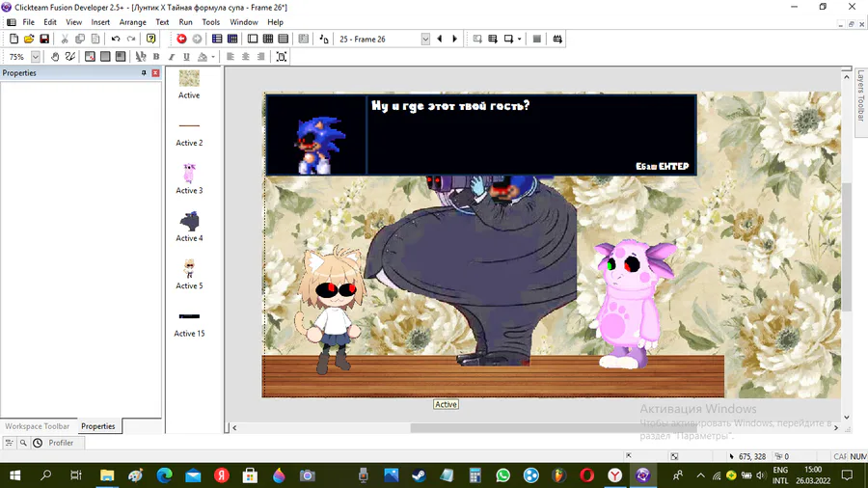This screenshot has height=488, width=868.
Task: Open the Arrange menu
Action: point(132,22)
